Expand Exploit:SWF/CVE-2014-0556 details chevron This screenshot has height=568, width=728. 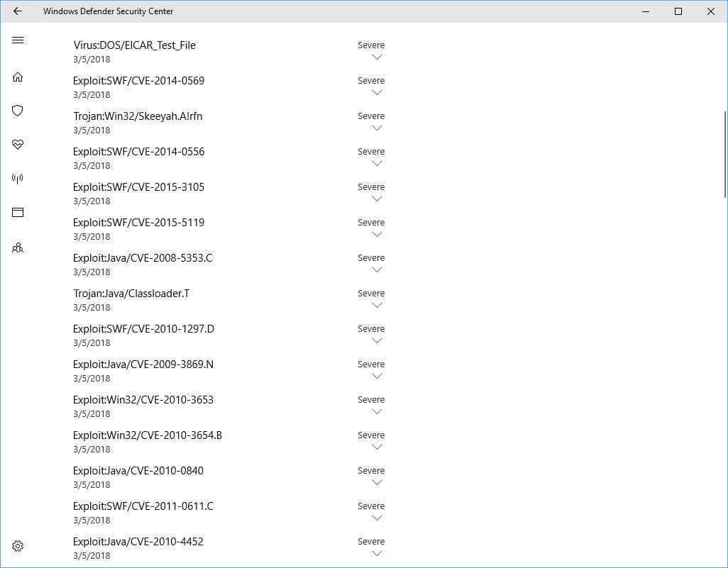377,163
